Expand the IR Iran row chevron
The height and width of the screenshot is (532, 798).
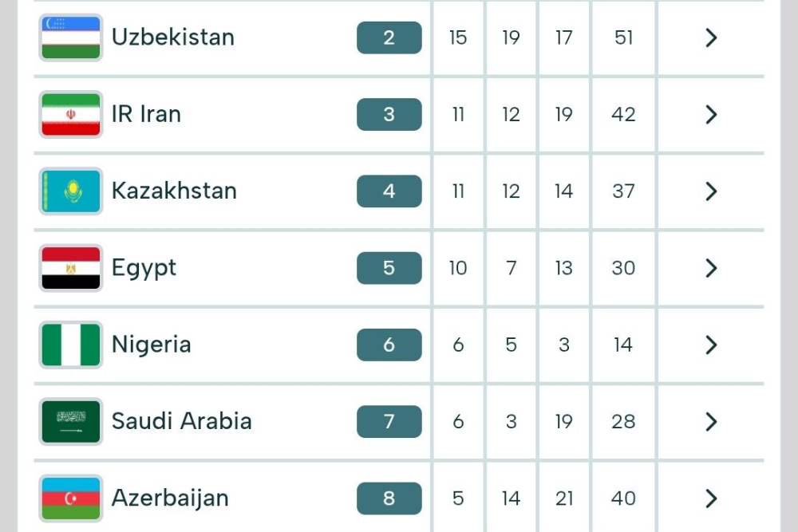click(x=711, y=115)
